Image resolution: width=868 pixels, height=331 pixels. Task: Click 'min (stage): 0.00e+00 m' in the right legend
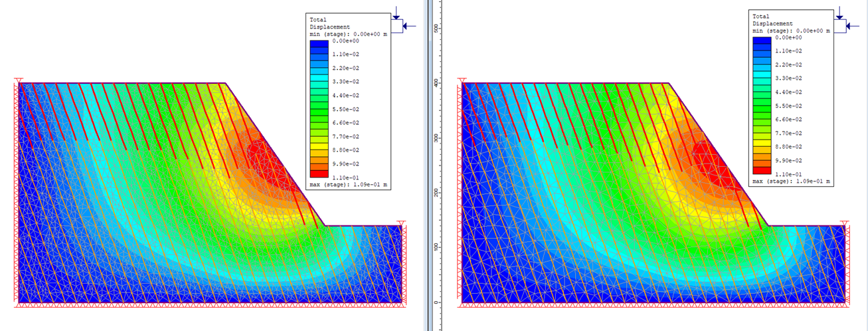pyautogui.click(x=792, y=31)
